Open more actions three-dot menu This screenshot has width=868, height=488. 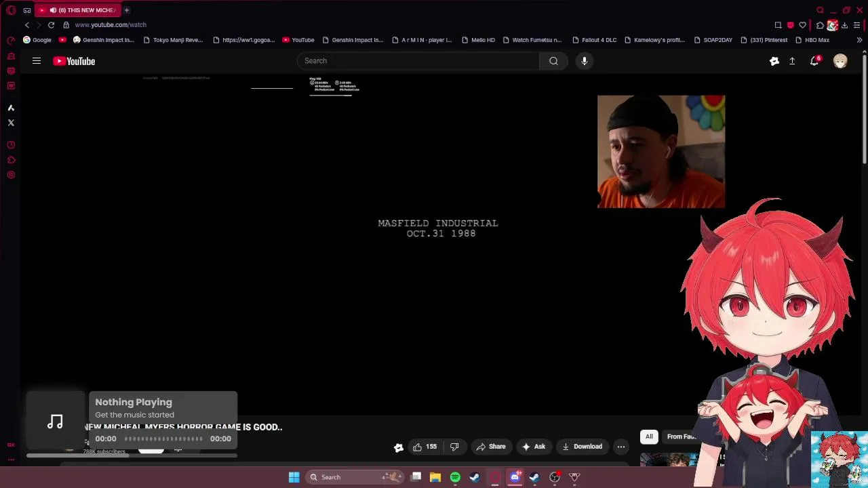pos(620,447)
